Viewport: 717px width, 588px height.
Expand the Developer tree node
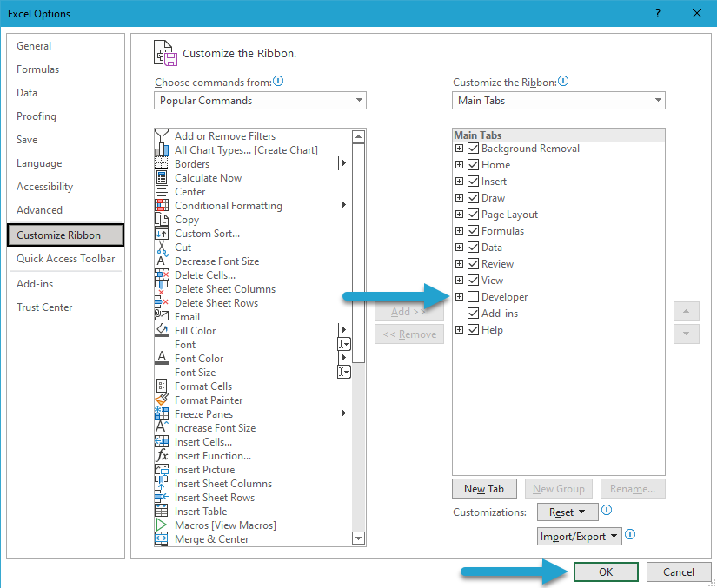(460, 297)
